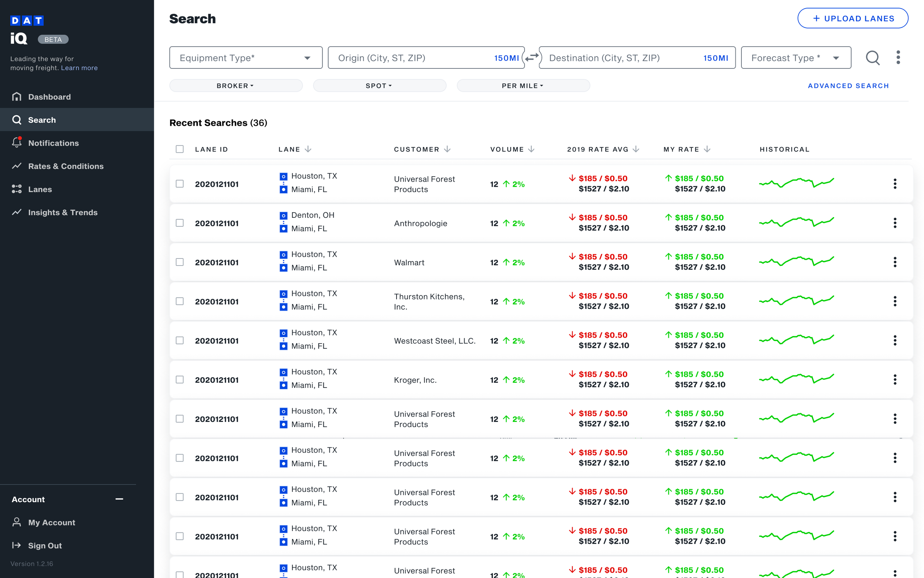Go to the Lanes section

pos(40,189)
